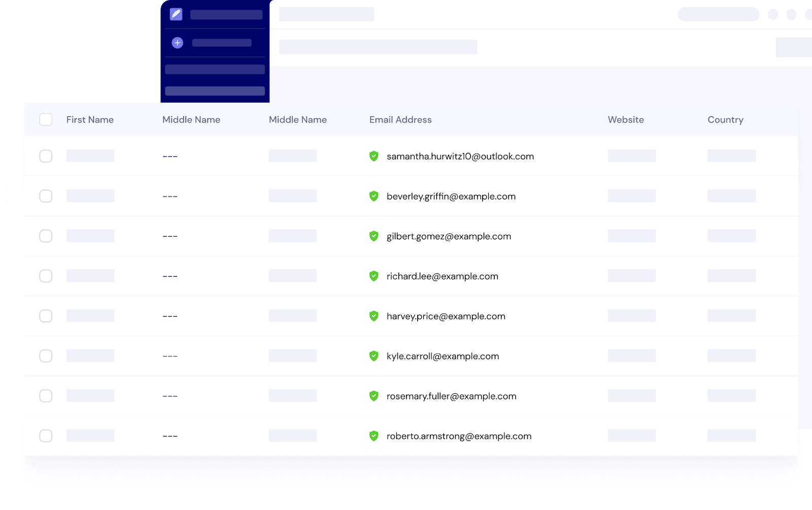Open the samantha.hurwitz10@outlook.com email link
This screenshot has height=510, width=812.
459,156
